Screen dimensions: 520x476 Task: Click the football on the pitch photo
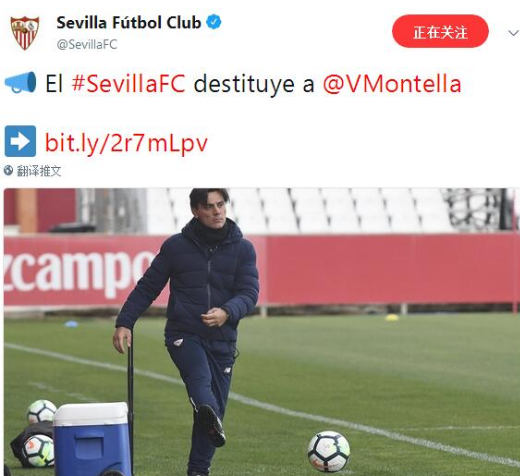point(329,451)
